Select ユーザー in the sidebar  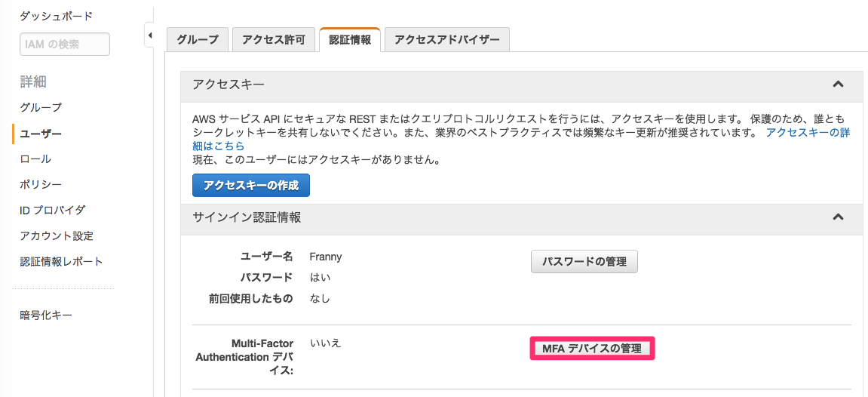pyautogui.click(x=41, y=133)
